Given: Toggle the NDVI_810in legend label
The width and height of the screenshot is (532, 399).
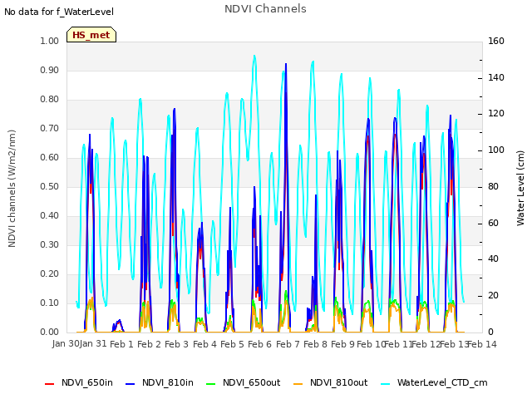Looking at the screenshot, I should (168, 382).
